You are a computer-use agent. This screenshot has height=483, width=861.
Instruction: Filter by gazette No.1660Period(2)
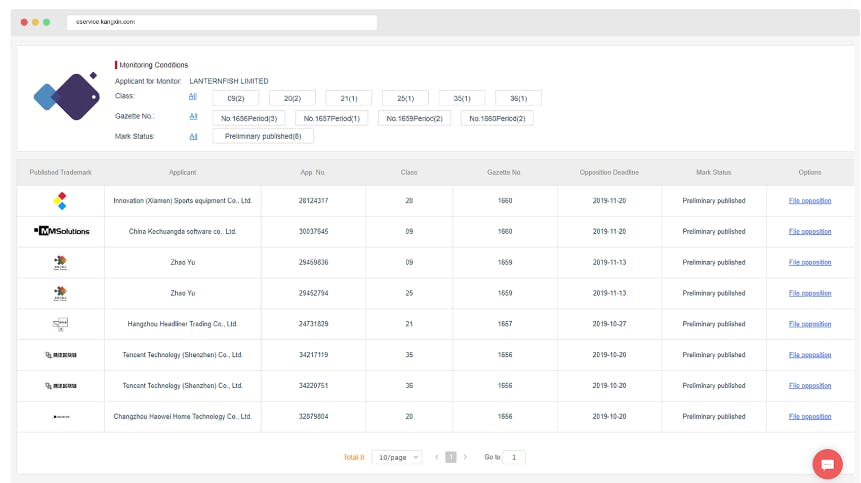point(497,119)
